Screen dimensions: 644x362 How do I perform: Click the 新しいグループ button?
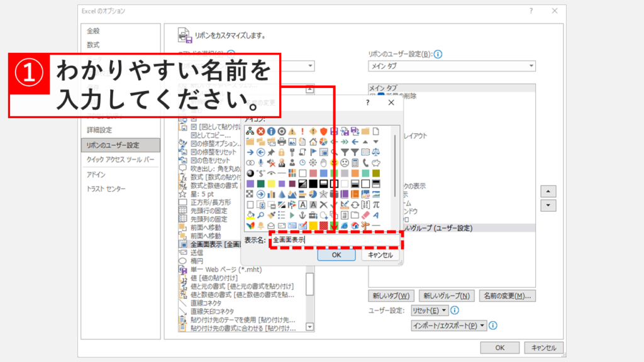(x=447, y=295)
